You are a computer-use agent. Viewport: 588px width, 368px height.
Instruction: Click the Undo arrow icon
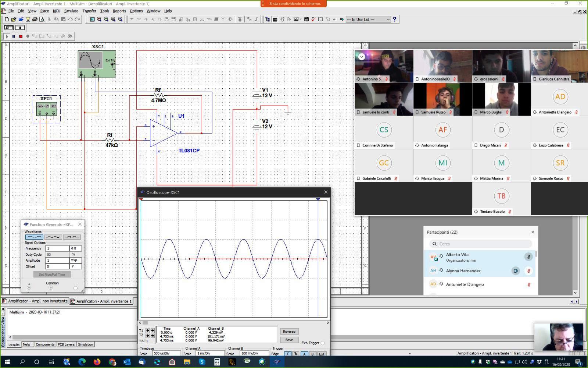tap(70, 19)
